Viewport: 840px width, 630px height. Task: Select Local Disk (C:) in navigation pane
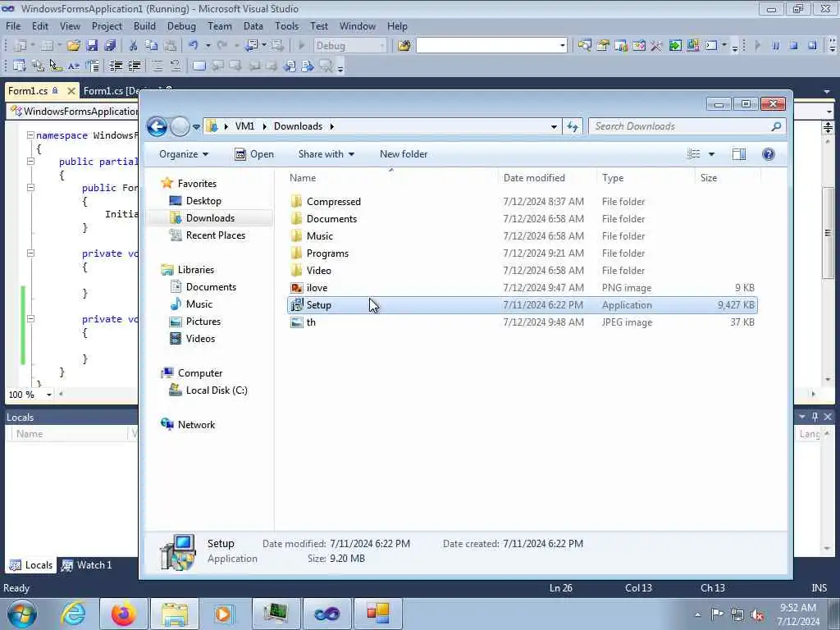217,390
